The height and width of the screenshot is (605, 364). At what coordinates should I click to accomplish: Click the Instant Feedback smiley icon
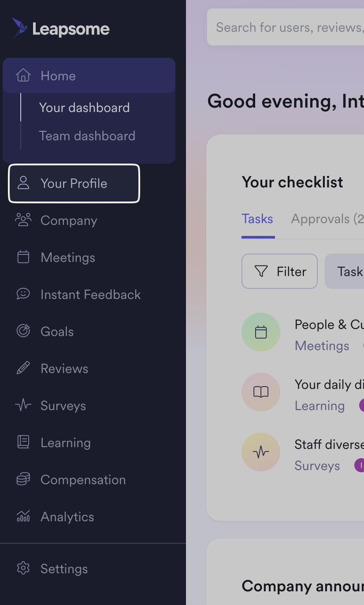(x=23, y=294)
